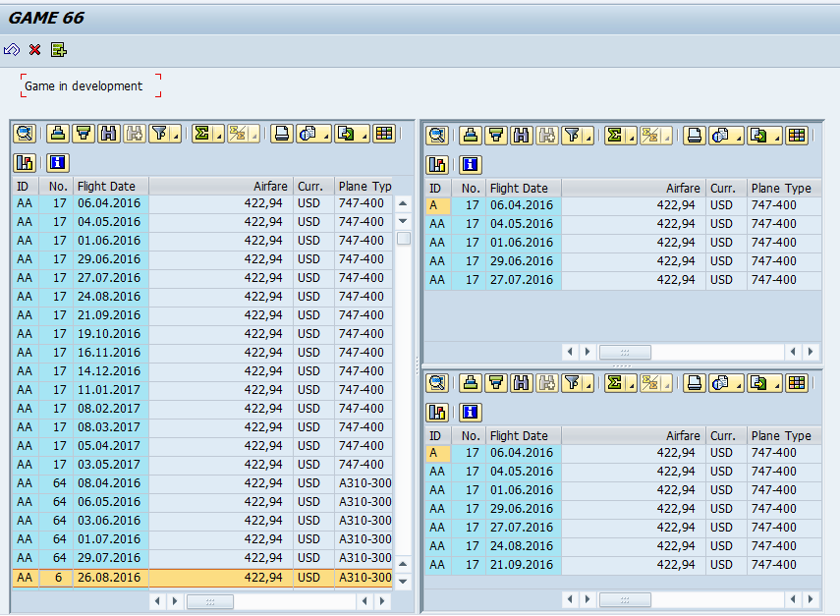Click blue Info icon in left grid toolbar
This screenshot has height=616, width=840.
point(58,162)
